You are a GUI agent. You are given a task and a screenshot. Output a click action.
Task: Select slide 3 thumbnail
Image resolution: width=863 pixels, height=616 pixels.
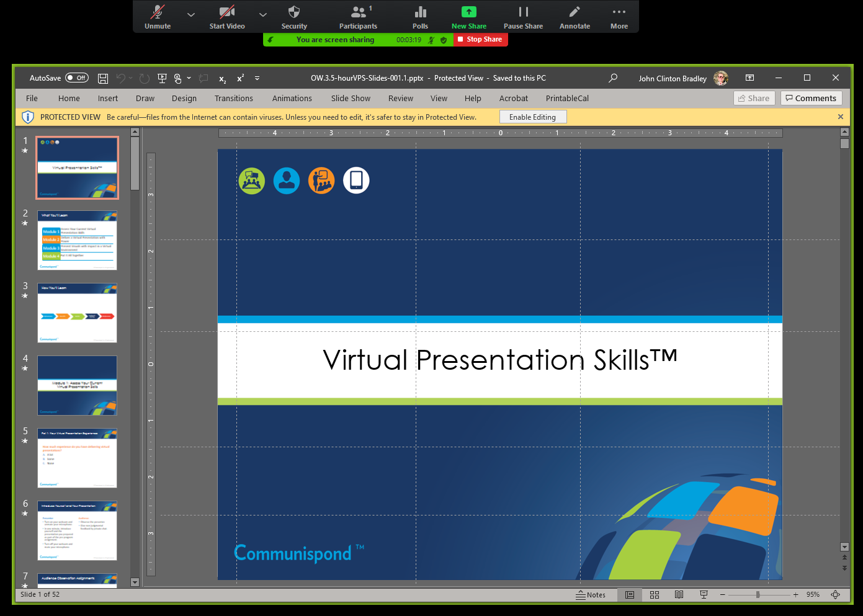click(x=77, y=313)
